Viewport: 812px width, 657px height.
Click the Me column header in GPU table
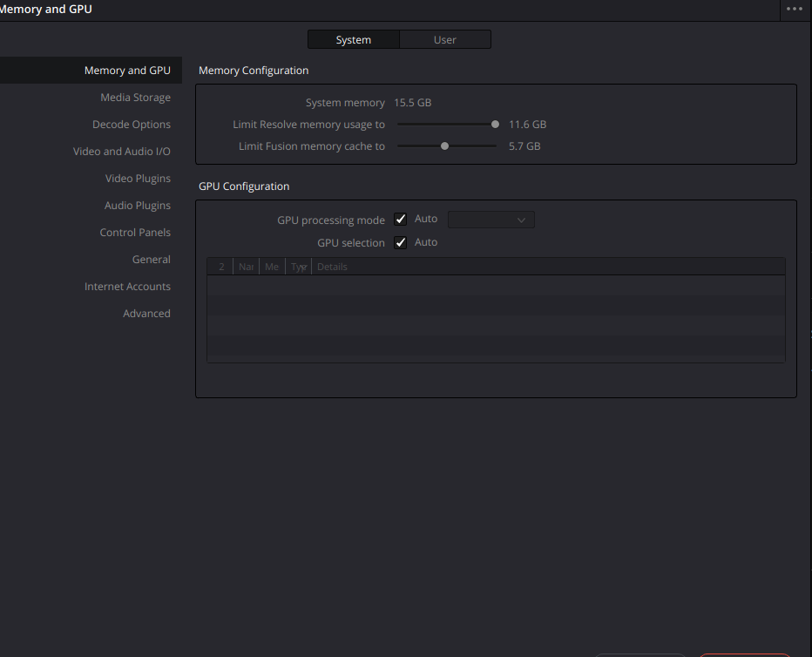tap(272, 267)
